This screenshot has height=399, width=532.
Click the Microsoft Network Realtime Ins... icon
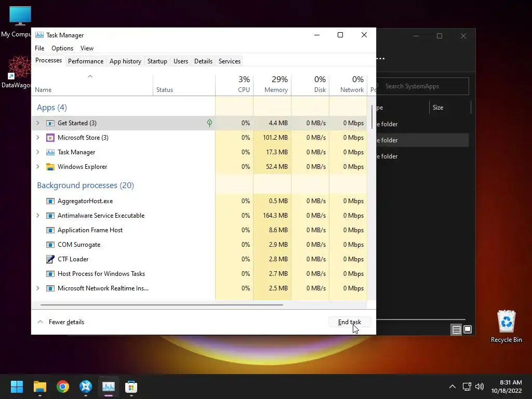[50, 288]
